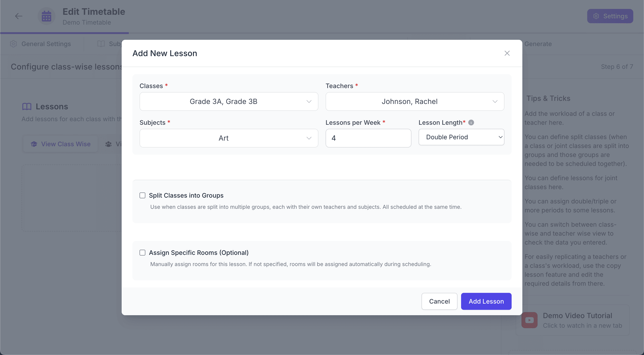Screen dimensions: 644x355
Task: Click the Split Classes into Groups label
Action: (186, 196)
